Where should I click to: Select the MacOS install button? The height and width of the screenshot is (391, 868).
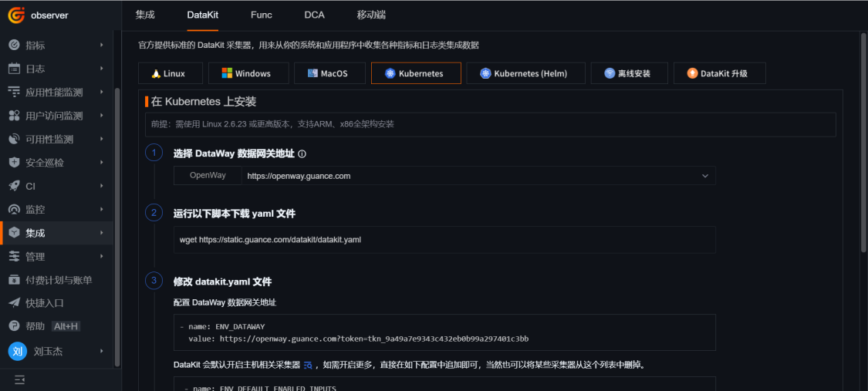point(330,73)
